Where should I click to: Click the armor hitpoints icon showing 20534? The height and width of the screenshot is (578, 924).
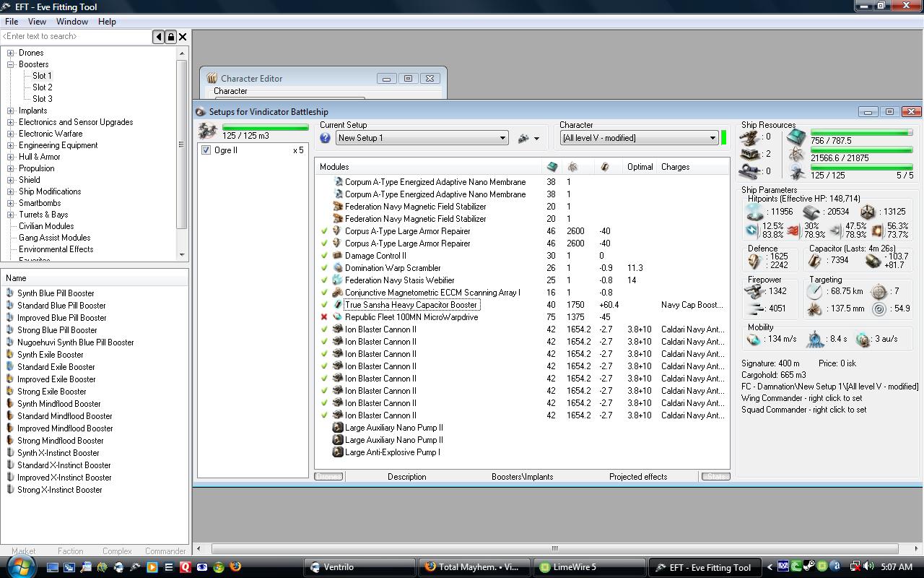click(810, 212)
